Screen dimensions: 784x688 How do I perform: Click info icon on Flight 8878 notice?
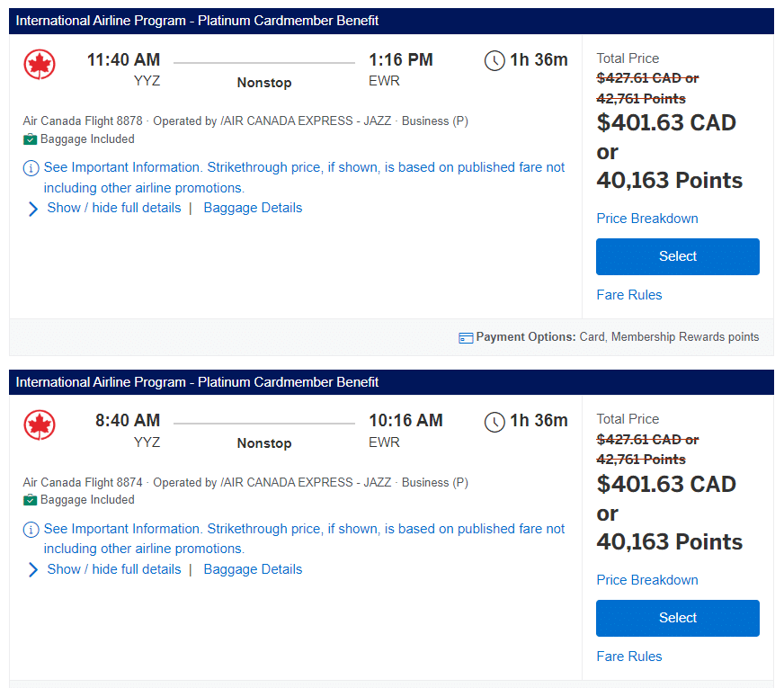coord(31,168)
